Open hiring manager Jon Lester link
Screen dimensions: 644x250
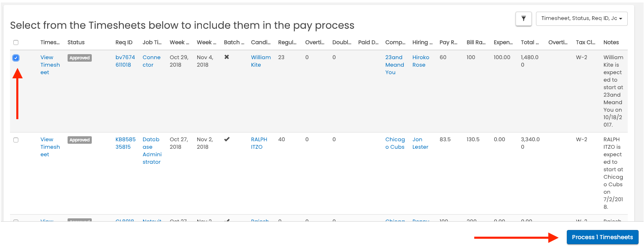pos(420,143)
